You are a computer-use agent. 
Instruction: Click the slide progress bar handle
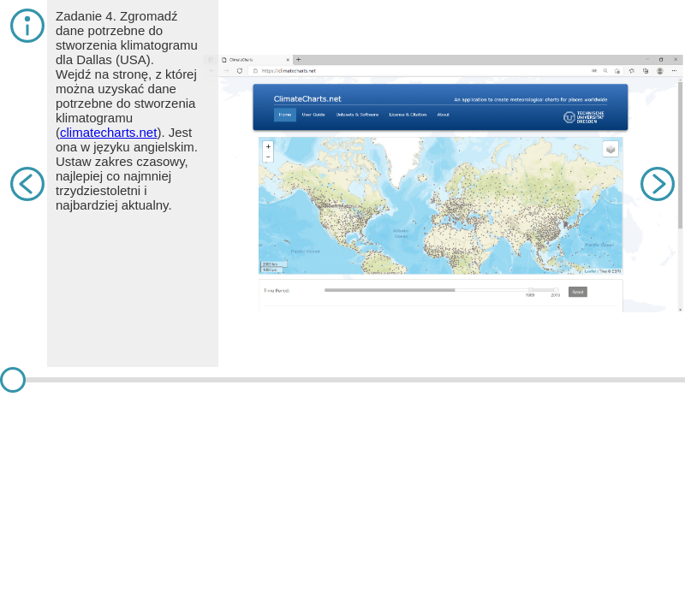click(x=13, y=380)
